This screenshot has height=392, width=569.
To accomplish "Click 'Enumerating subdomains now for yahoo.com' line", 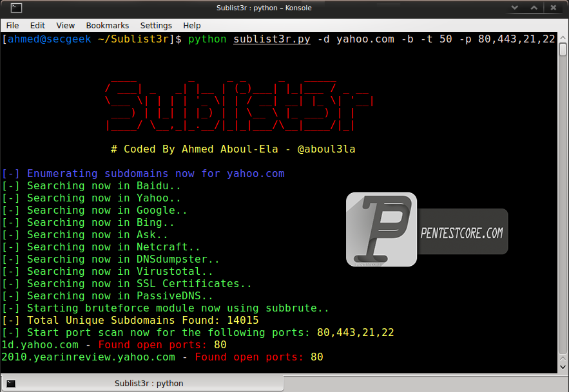I will [143, 174].
